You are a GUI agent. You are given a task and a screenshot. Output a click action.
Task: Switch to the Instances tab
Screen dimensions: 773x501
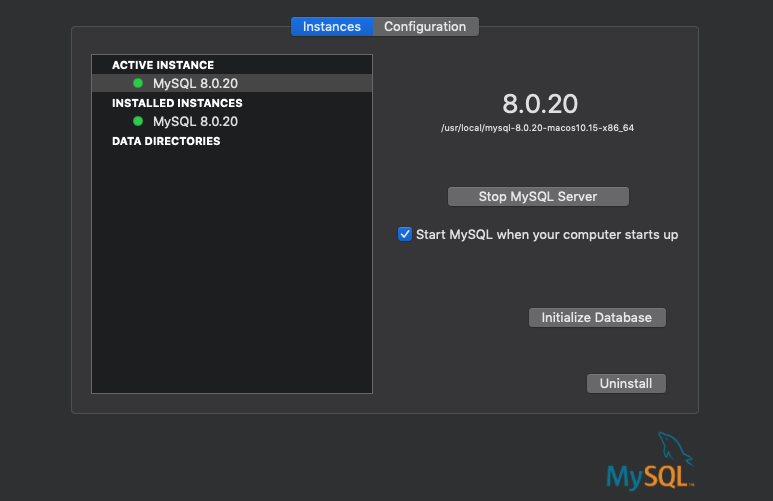coord(332,27)
